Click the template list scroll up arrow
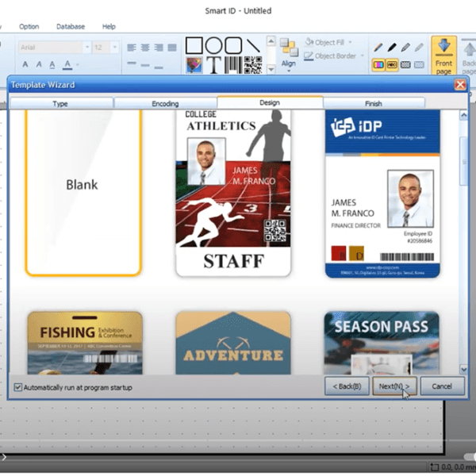 (x=463, y=115)
